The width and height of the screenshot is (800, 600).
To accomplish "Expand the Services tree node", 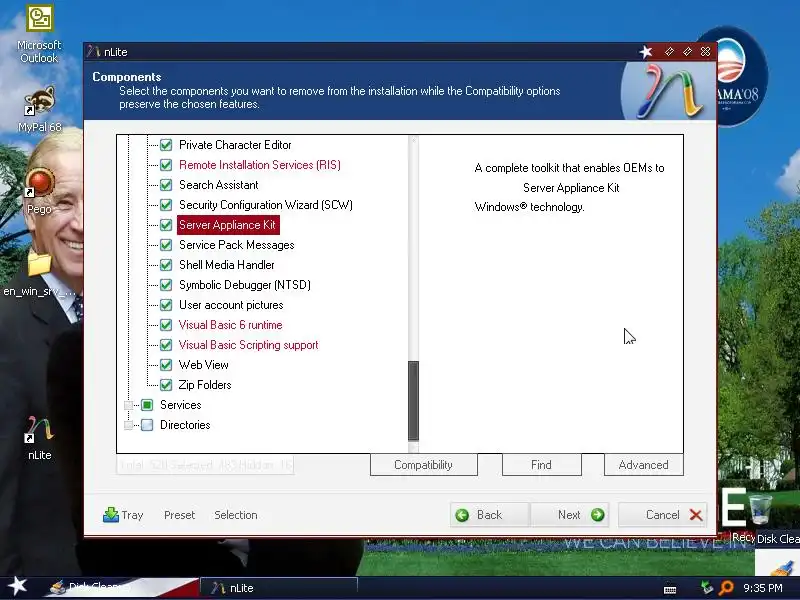I will 129,405.
